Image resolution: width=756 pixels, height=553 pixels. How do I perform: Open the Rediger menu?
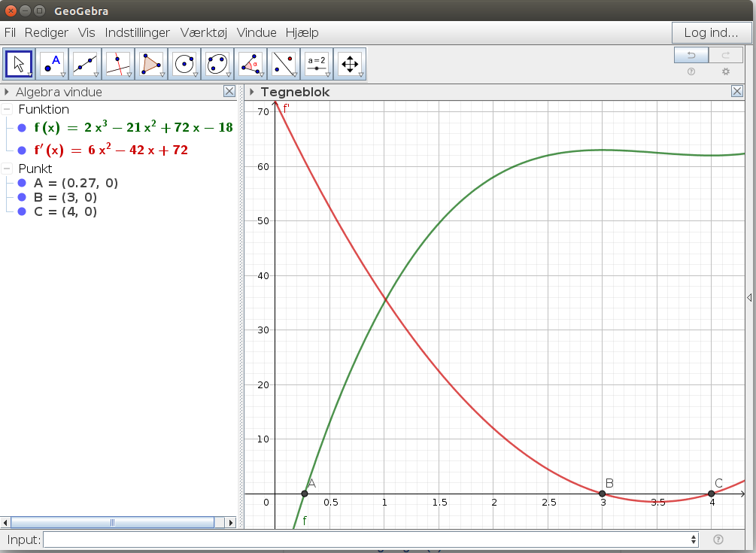click(47, 33)
